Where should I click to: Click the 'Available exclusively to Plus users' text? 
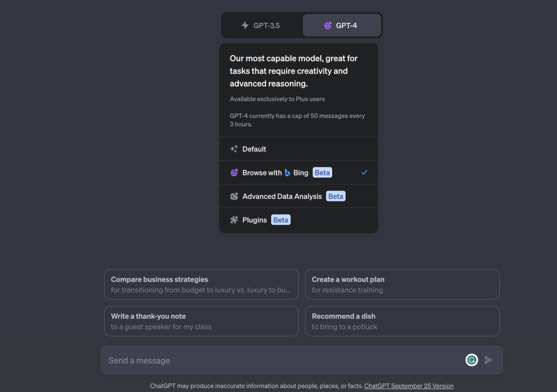pos(277,99)
